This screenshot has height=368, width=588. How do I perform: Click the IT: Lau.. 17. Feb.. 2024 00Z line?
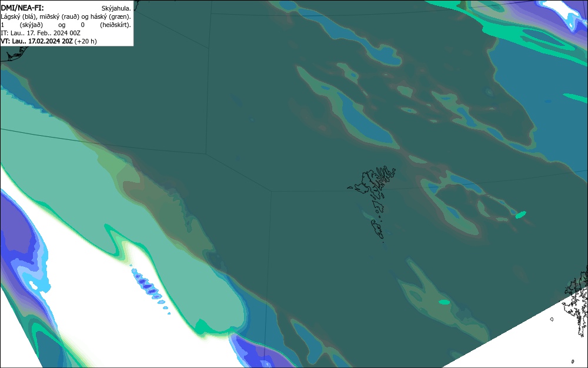[x=41, y=33]
